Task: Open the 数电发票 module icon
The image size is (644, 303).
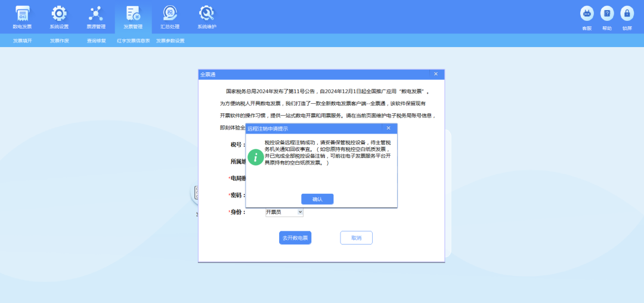Action: (x=22, y=14)
